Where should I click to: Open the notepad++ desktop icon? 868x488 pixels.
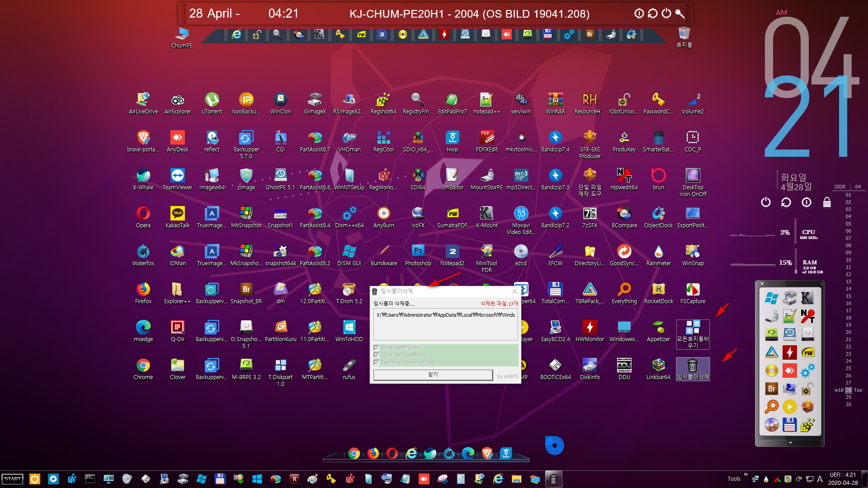pyautogui.click(x=486, y=103)
